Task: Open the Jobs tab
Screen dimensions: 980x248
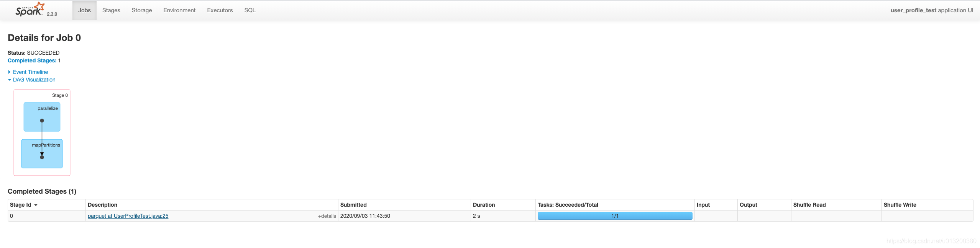Action: [x=84, y=10]
